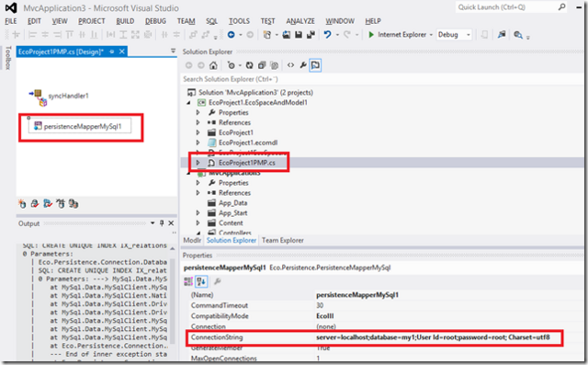
Task: Close the Output window
Action: pos(171,223)
